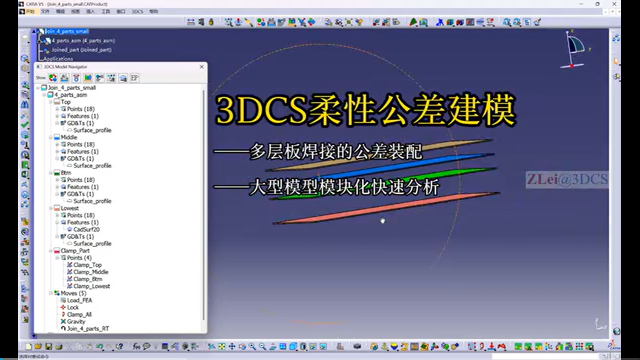Screen dimensions: 640x360
Task: Click the Zoom Out icon
Action: point(262,347)
